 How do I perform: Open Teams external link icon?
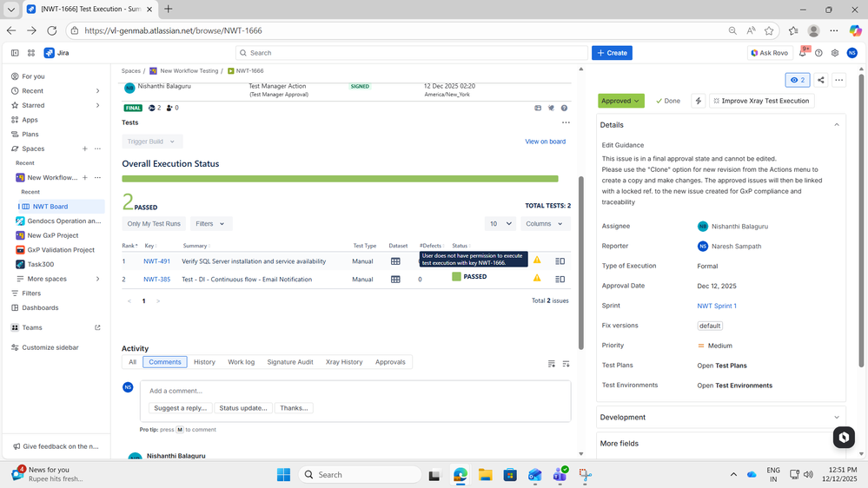tap(97, 327)
